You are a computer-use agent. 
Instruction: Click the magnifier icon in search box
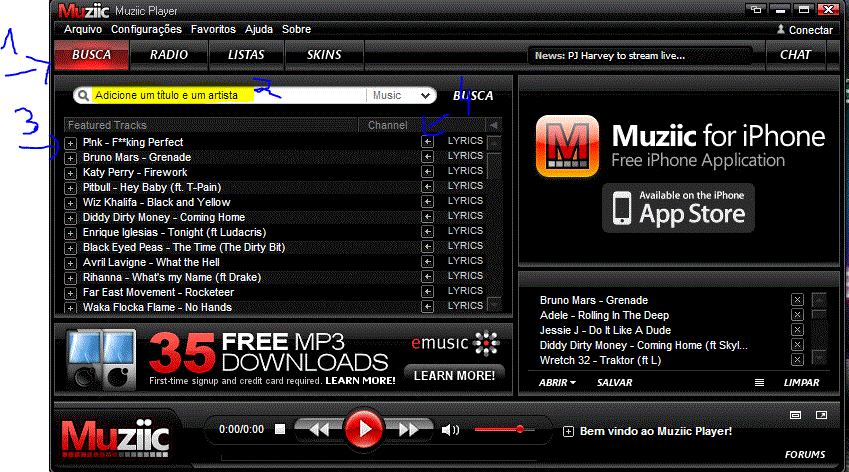pyautogui.click(x=83, y=95)
